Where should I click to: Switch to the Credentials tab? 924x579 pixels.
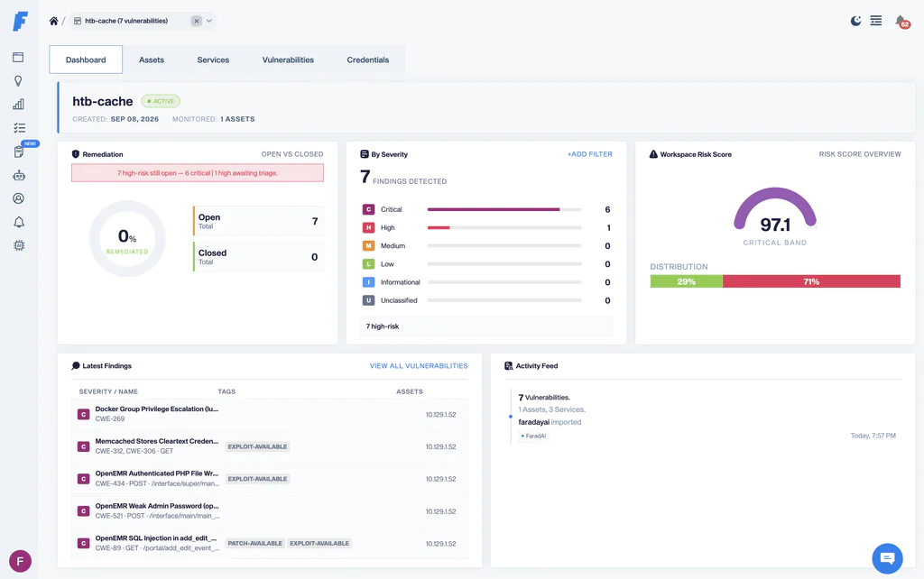coord(368,60)
